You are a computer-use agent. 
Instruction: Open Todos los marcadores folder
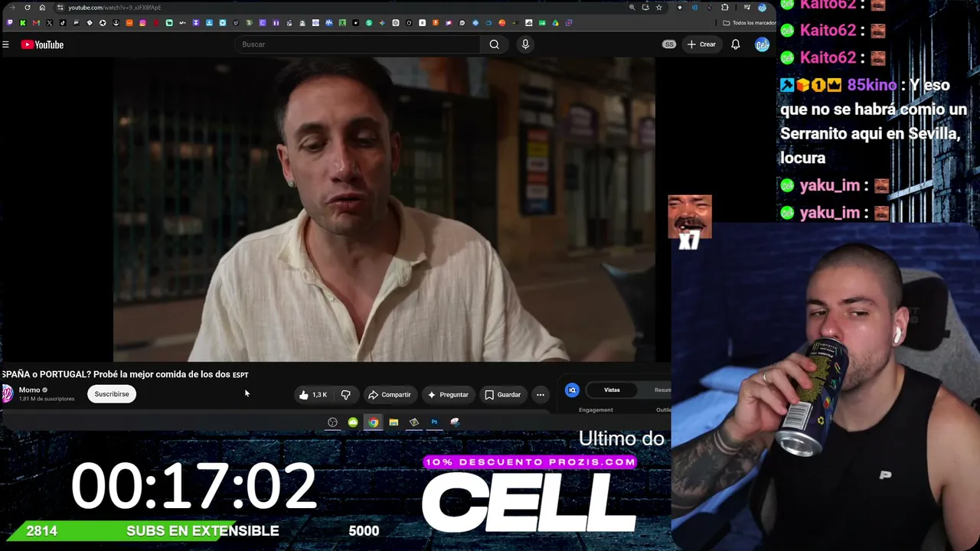point(750,23)
